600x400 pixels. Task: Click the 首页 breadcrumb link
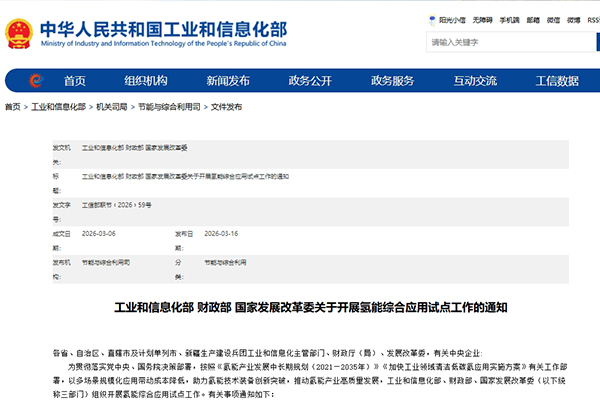(13, 107)
